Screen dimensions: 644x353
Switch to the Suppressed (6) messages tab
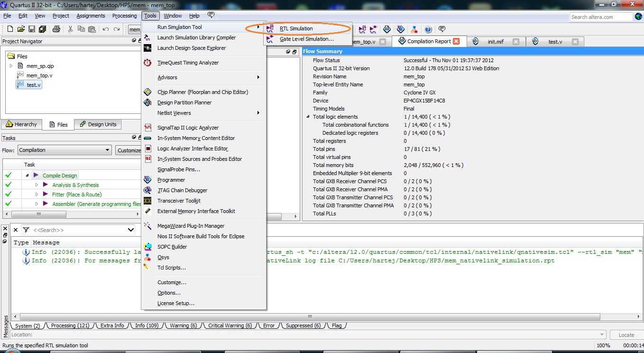(x=304, y=325)
